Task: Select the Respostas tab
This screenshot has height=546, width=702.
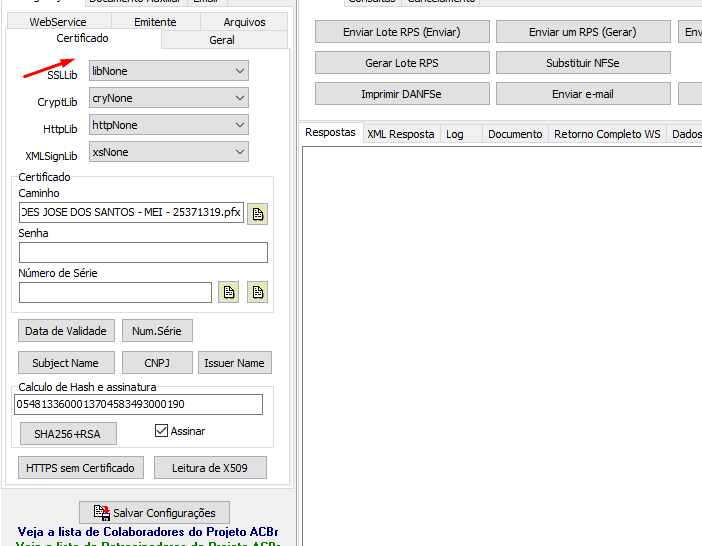Action: pyautogui.click(x=330, y=132)
